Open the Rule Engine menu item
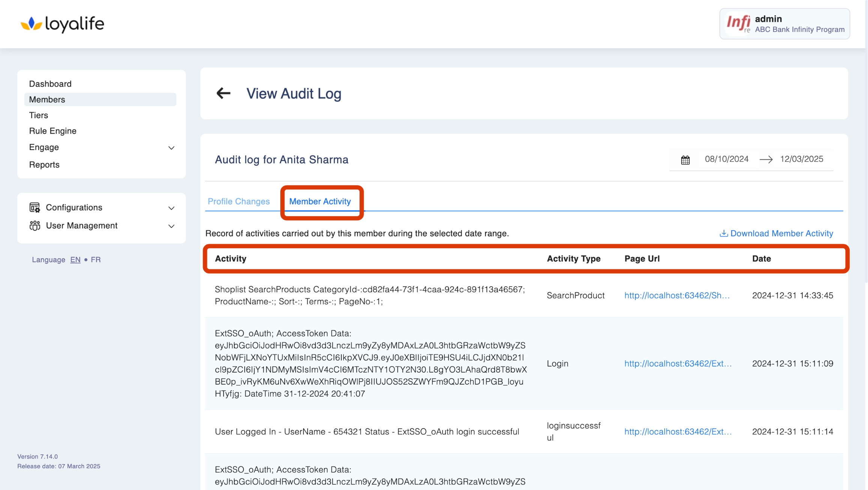The height and width of the screenshot is (490, 868). 53,131
